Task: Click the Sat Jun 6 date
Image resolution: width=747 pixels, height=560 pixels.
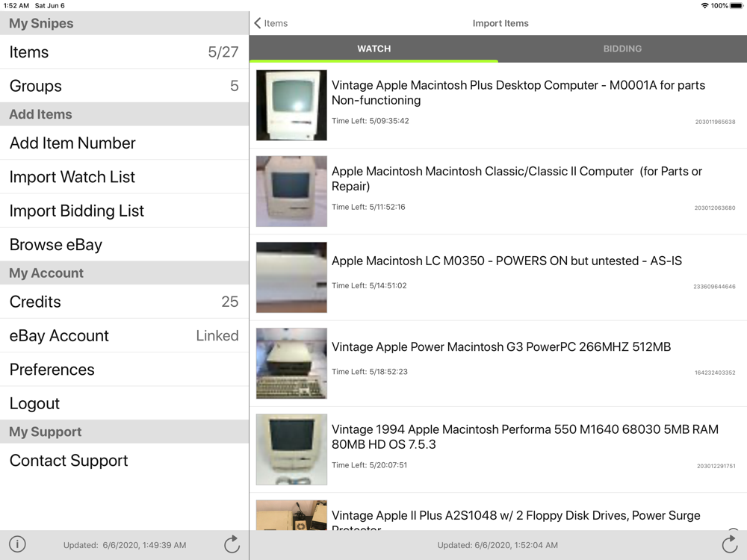Action: click(x=49, y=6)
